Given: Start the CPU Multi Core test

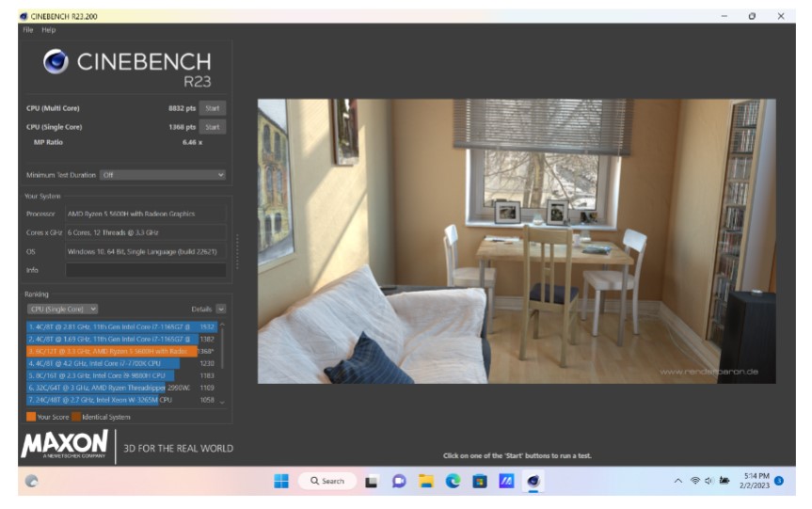Looking at the screenshot, I should [x=213, y=108].
